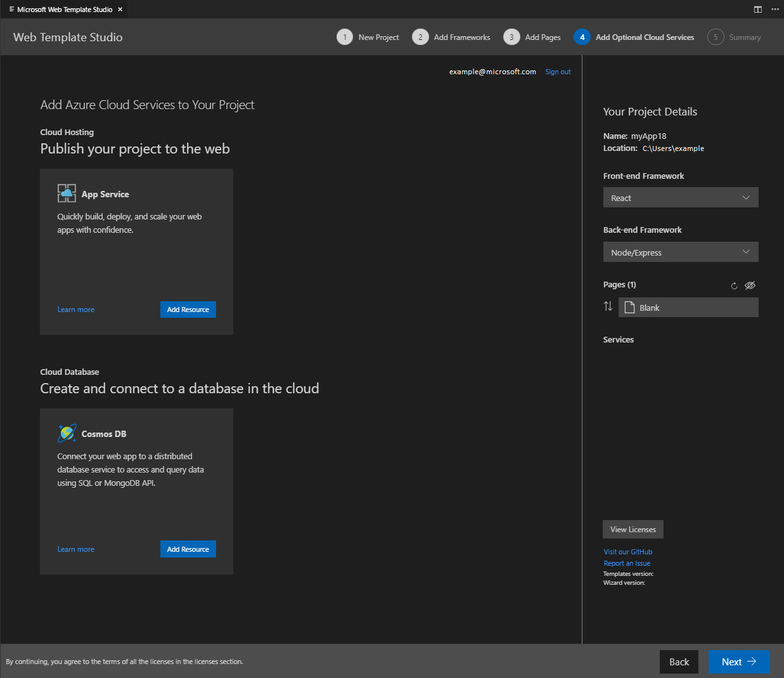Viewport: 784px width, 678px height.
Task: Click the Cloud Hosting label
Action: 67,132
